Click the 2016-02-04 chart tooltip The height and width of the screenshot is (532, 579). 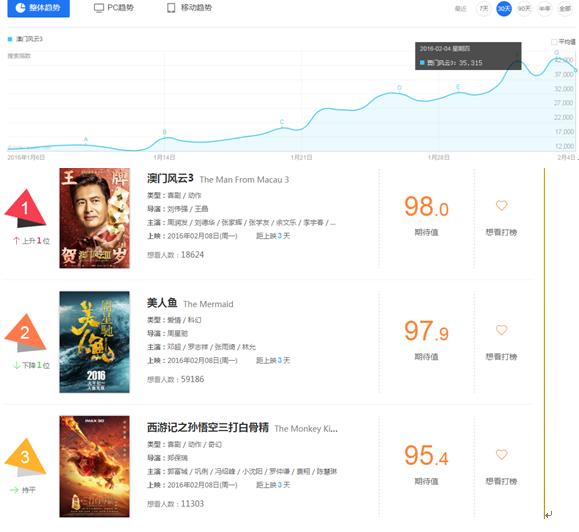[x=468, y=56]
